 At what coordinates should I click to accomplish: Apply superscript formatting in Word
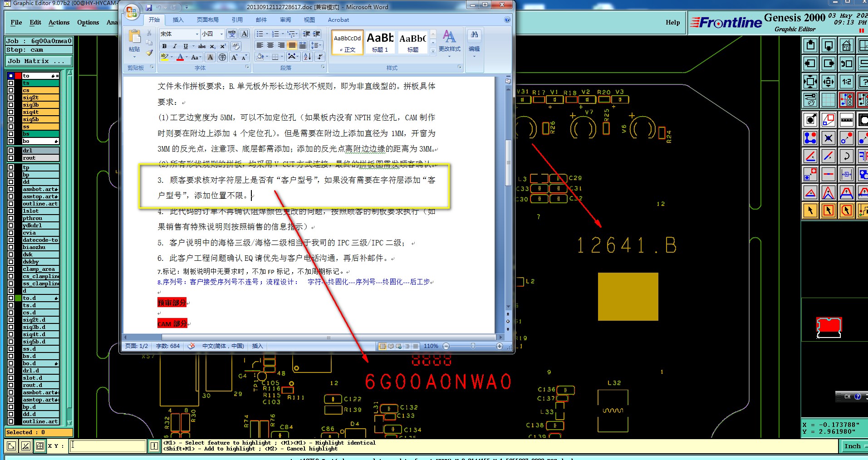pyautogui.click(x=223, y=46)
